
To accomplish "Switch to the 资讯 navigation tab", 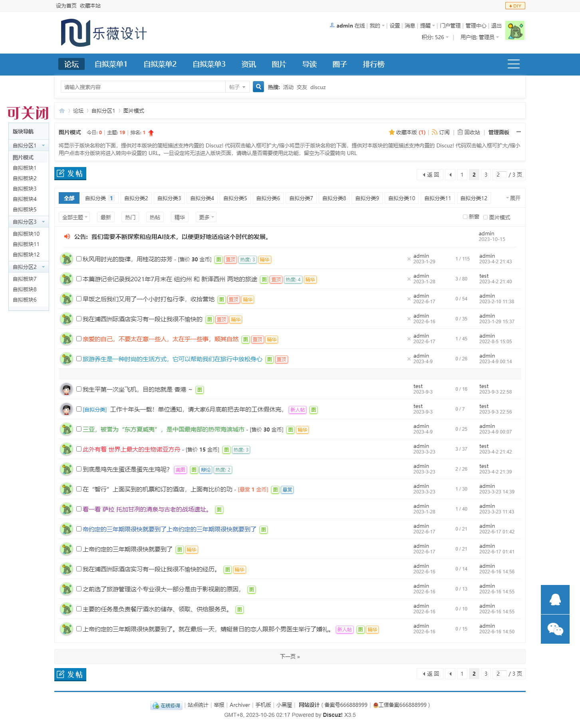I will click(x=248, y=64).
